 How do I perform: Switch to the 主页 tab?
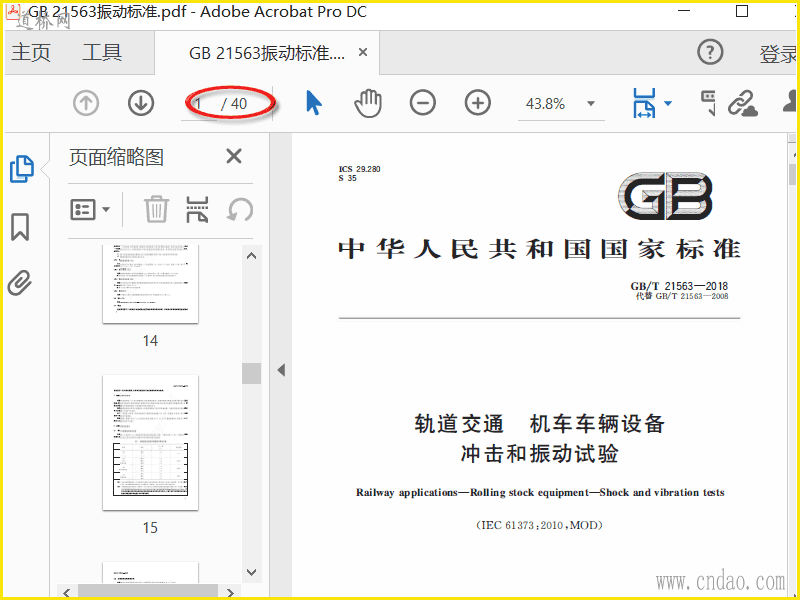[31, 53]
